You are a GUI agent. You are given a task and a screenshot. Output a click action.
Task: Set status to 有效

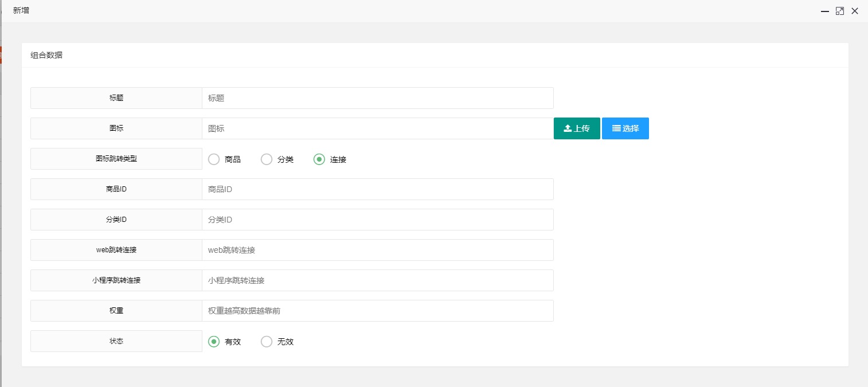click(214, 342)
